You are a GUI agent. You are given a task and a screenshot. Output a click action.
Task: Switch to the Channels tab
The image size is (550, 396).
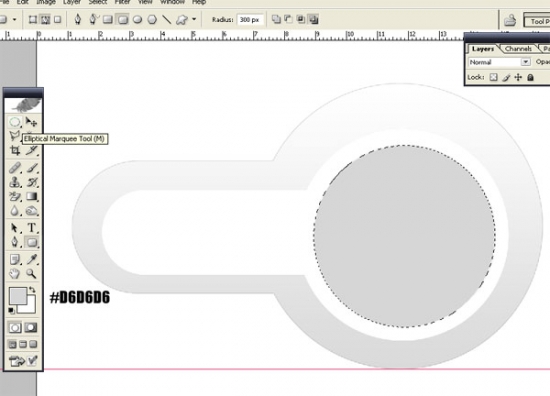click(x=518, y=49)
